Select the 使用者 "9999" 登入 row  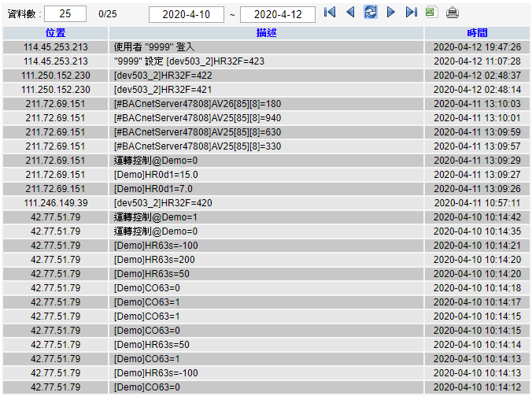point(266,47)
